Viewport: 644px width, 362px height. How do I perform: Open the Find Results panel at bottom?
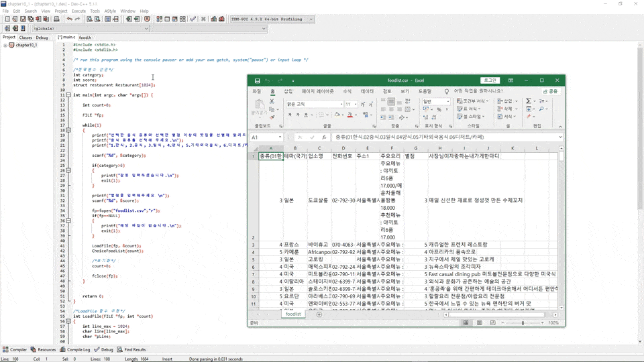pos(131,350)
